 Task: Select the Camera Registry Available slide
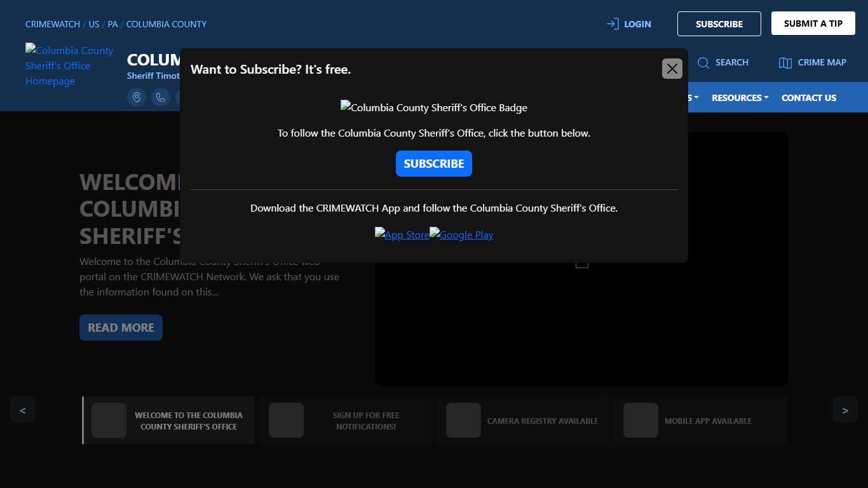pyautogui.click(x=522, y=421)
